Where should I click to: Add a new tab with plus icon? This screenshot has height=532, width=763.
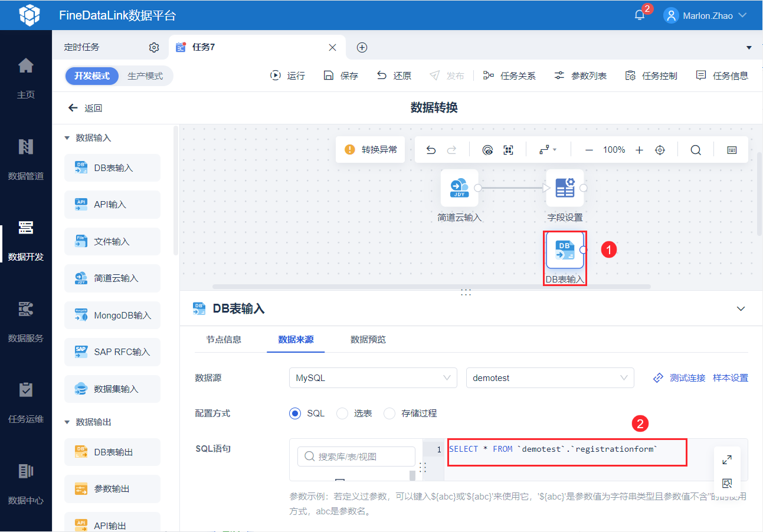362,48
